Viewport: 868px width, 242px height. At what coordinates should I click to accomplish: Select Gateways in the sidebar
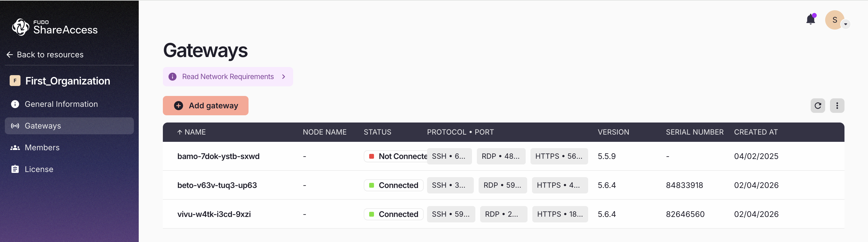[x=43, y=126]
